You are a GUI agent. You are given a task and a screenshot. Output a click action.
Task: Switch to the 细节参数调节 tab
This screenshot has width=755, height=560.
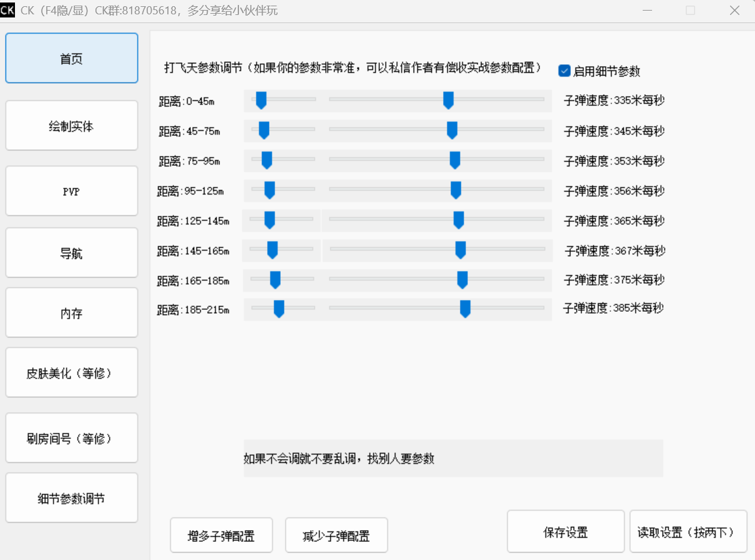tap(72, 498)
